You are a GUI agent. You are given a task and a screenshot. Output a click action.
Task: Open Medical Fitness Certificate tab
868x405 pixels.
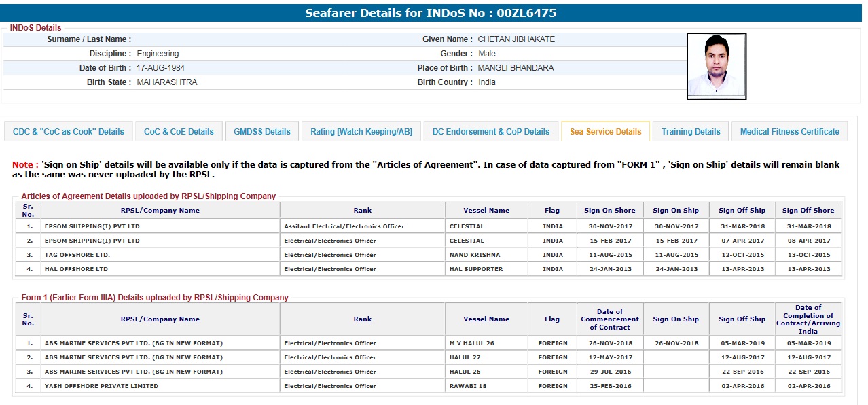click(x=789, y=132)
